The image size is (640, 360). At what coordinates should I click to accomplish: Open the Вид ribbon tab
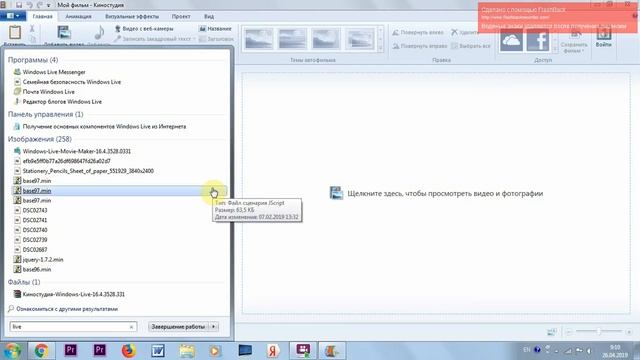209,17
